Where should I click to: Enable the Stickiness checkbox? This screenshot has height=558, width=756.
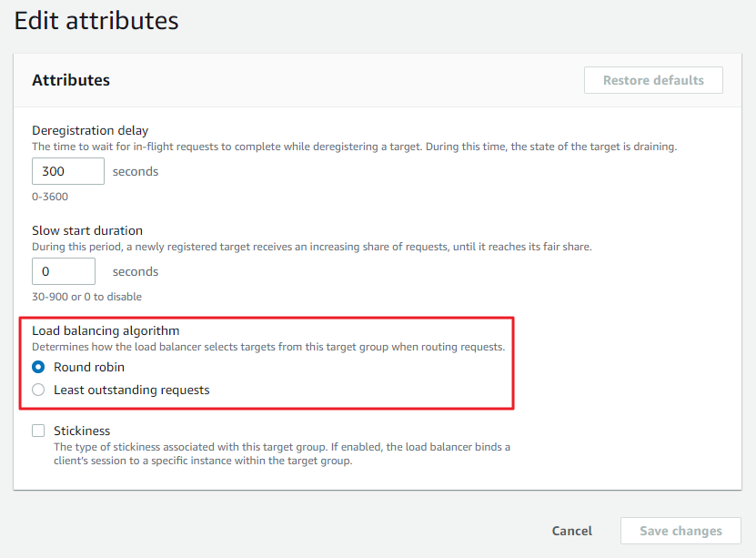pos(38,431)
